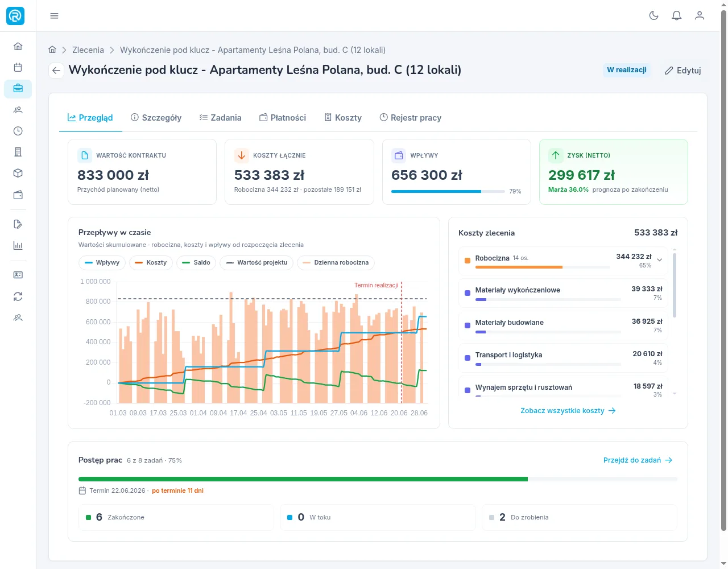
Task: Go back using the arrow button
Action: [x=56, y=71]
